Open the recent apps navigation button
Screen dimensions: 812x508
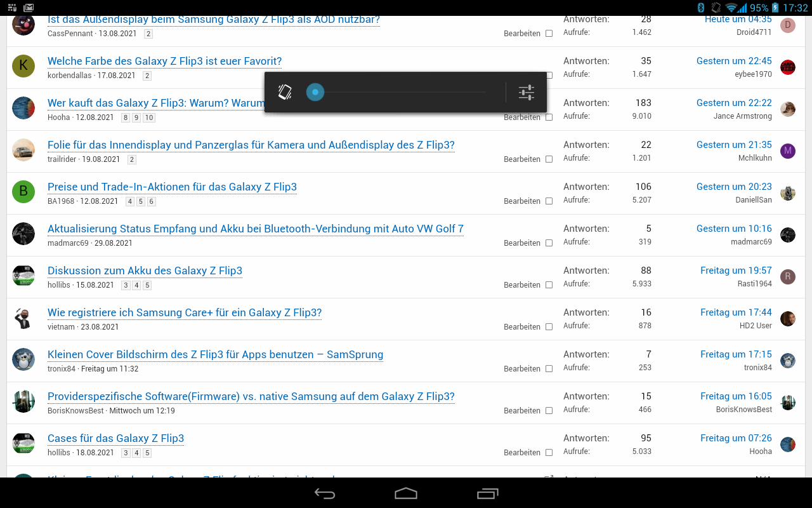click(x=487, y=493)
